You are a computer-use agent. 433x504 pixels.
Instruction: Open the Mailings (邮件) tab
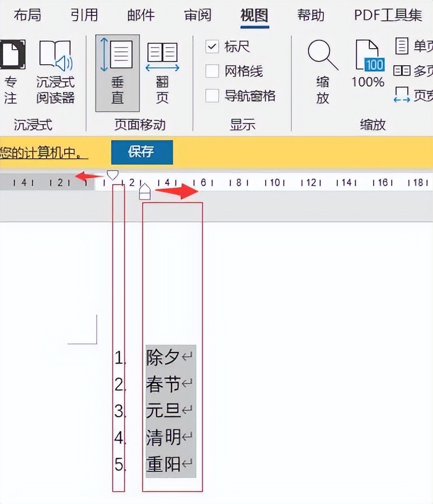(141, 15)
